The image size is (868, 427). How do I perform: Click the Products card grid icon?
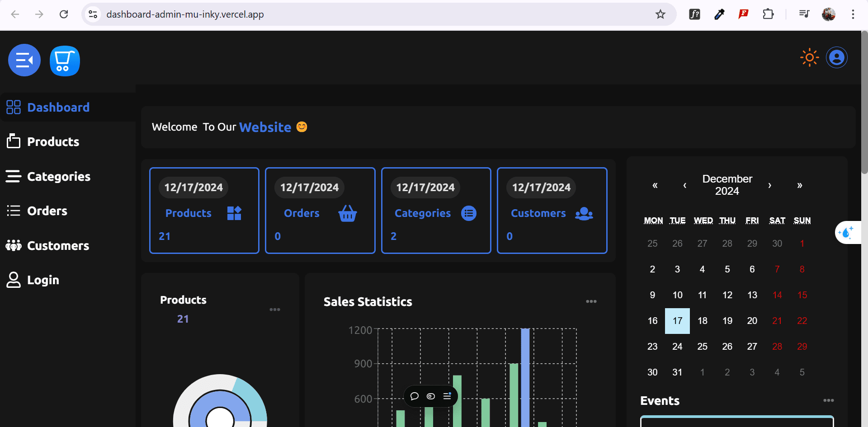coord(234,213)
